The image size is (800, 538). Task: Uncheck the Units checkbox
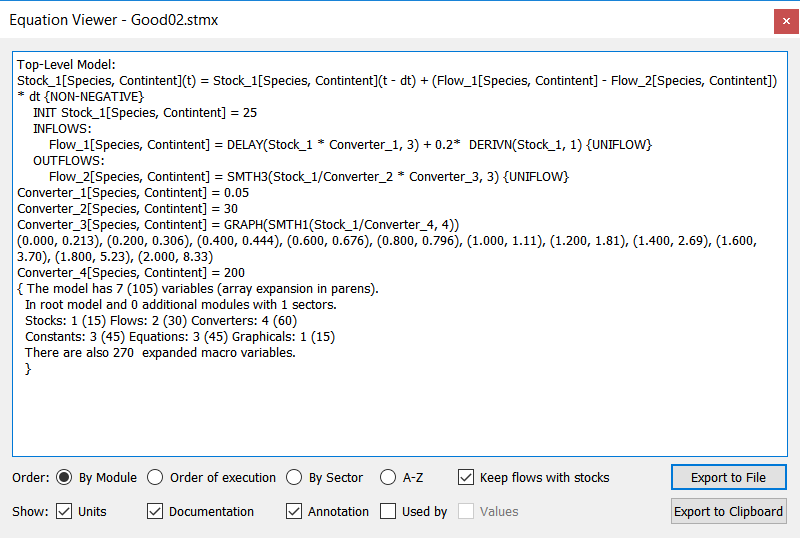click(x=64, y=511)
